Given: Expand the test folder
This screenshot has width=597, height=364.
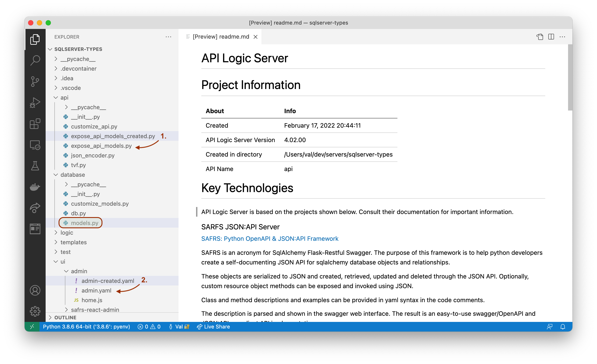Looking at the screenshot, I should [x=112, y=252].
